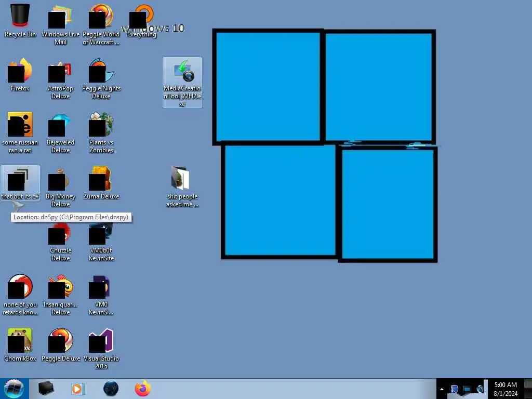The height and width of the screenshot is (399, 532).
Task: Select the Peggle Deluxe shortcut
Action: pos(60,345)
